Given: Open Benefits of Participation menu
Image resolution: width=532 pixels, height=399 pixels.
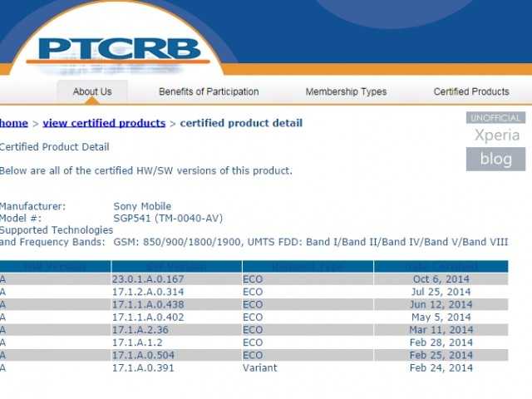Looking at the screenshot, I should pyautogui.click(x=209, y=91).
